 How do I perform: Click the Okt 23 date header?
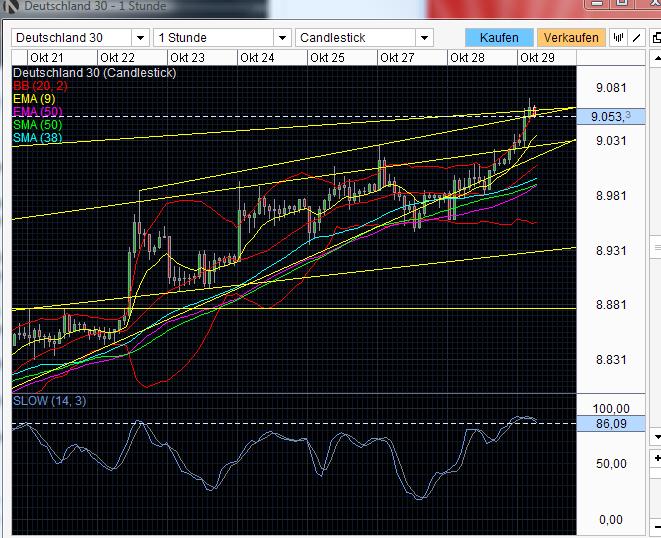coord(187,57)
